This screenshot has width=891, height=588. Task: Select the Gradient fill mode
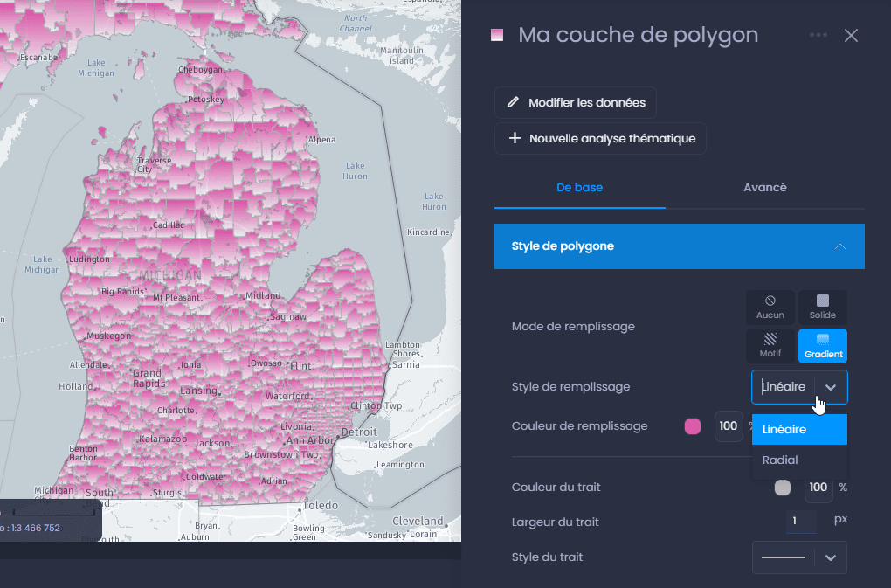tap(822, 345)
